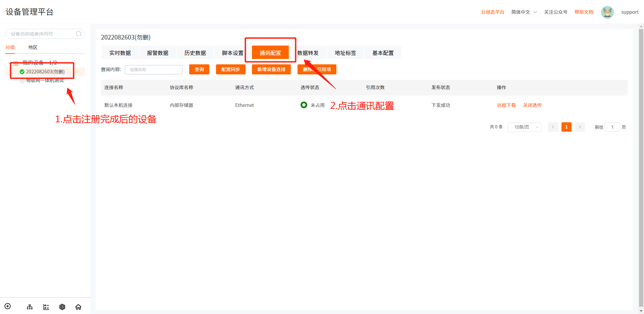This screenshot has width=644, height=314.
Task: Select the 通讯配置 tab
Action: pyautogui.click(x=270, y=53)
